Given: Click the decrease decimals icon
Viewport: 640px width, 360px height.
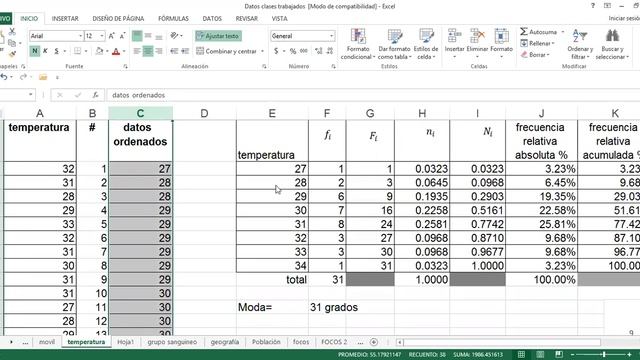Looking at the screenshot, I should [329, 51].
